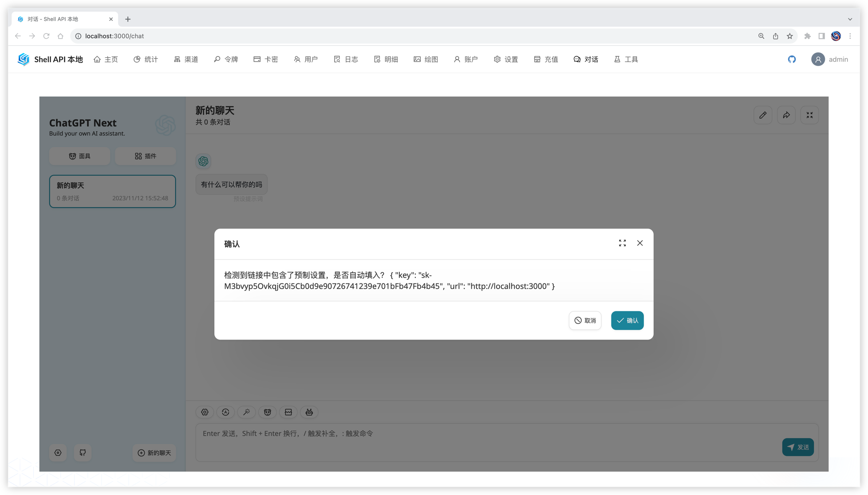Viewport: 868px width, 495px height.
Task: Toggle the chat fullscreen collapse icon
Action: click(809, 115)
